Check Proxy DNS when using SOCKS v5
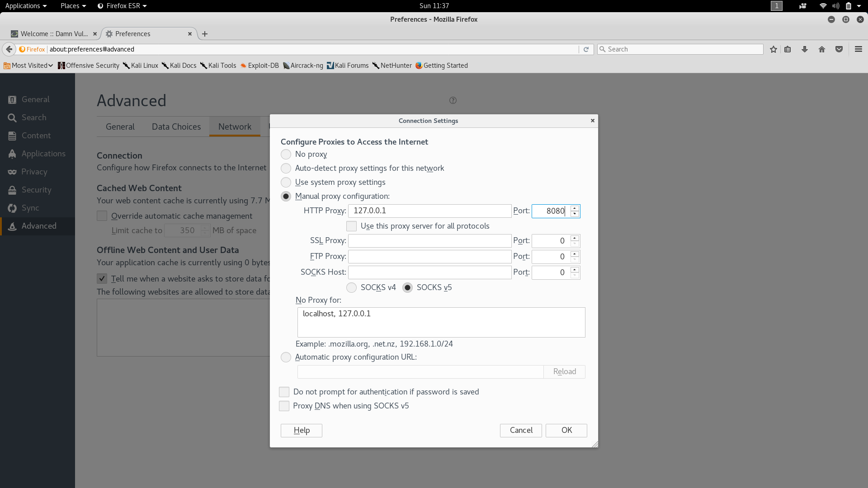This screenshot has width=868, height=488. coord(284,406)
